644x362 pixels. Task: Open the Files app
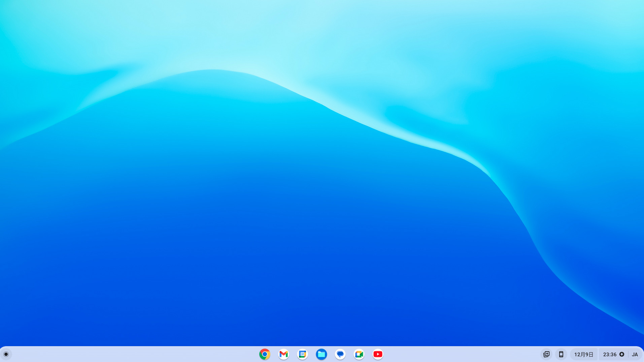pos(321,354)
